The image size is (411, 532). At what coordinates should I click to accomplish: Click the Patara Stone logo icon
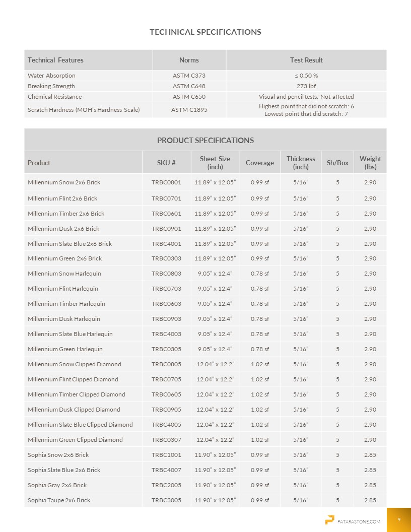(330, 519)
